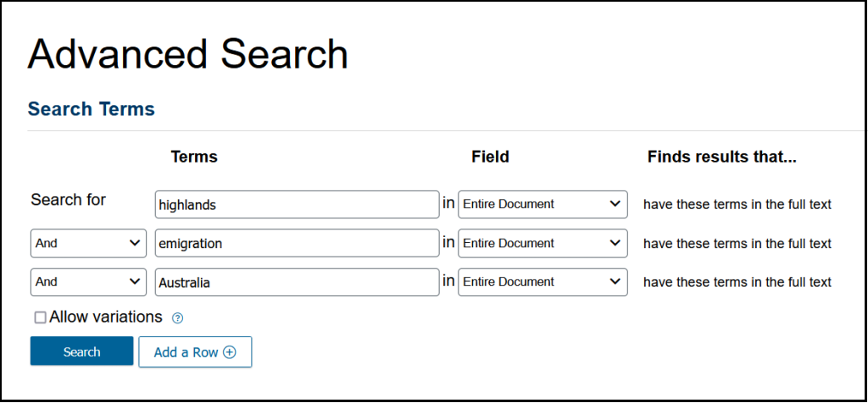Open the Field dropdown for the highlands row

(x=542, y=204)
